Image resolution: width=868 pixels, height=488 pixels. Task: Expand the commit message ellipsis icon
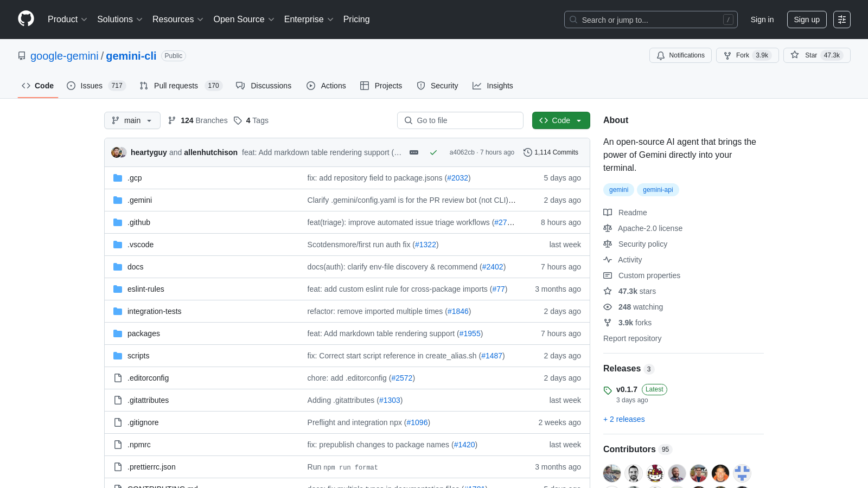[414, 152]
